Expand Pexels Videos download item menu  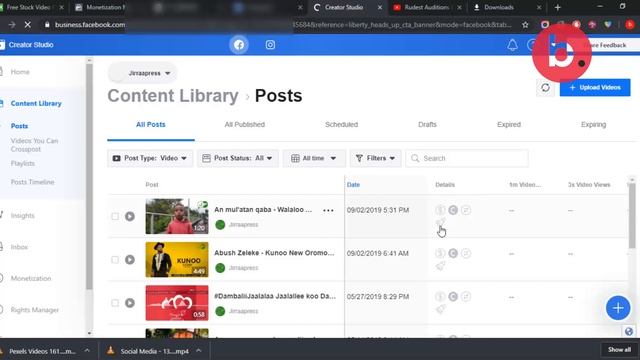click(87, 350)
